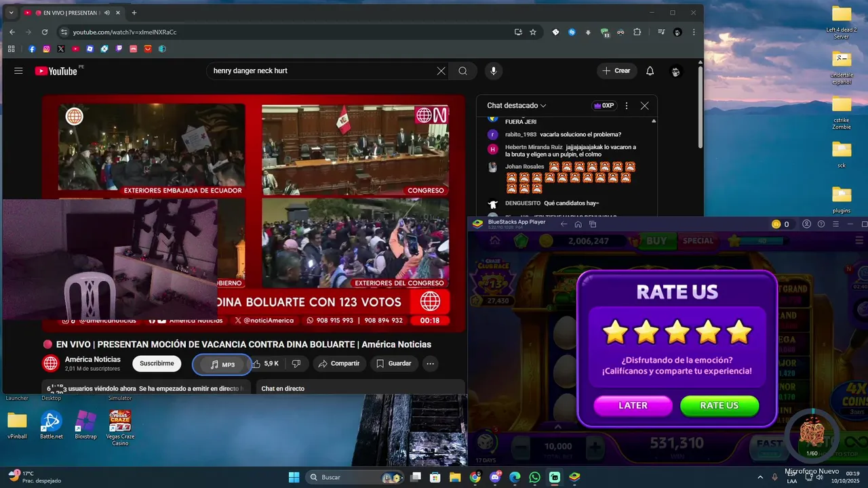
Task: Open BlueStacks account profile icon
Action: tap(807, 224)
